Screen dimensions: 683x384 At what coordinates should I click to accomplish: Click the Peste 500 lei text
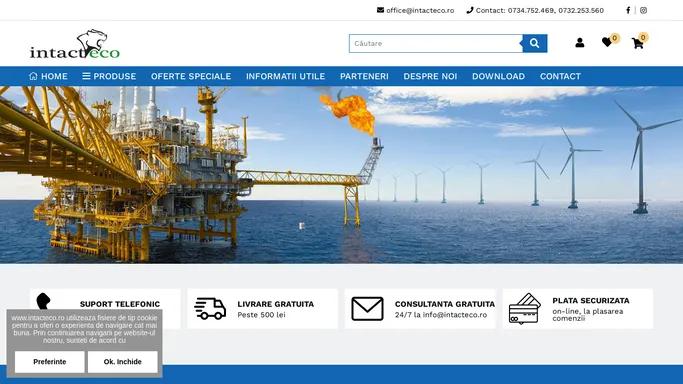(x=261, y=314)
